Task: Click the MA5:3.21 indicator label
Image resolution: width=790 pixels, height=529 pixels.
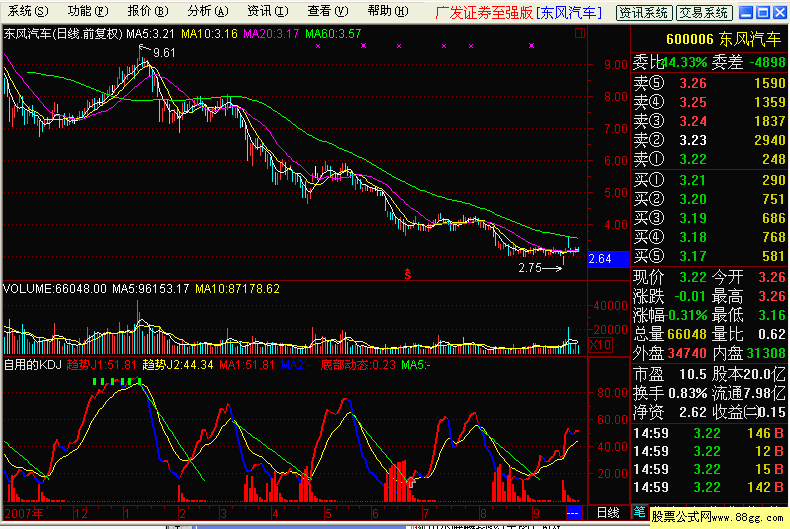Action: [150, 34]
